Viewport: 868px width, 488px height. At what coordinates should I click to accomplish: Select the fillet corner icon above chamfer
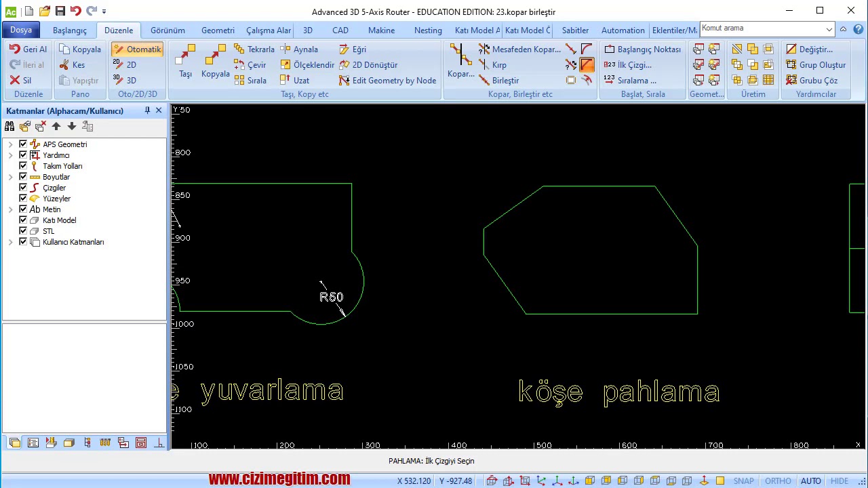(587, 49)
